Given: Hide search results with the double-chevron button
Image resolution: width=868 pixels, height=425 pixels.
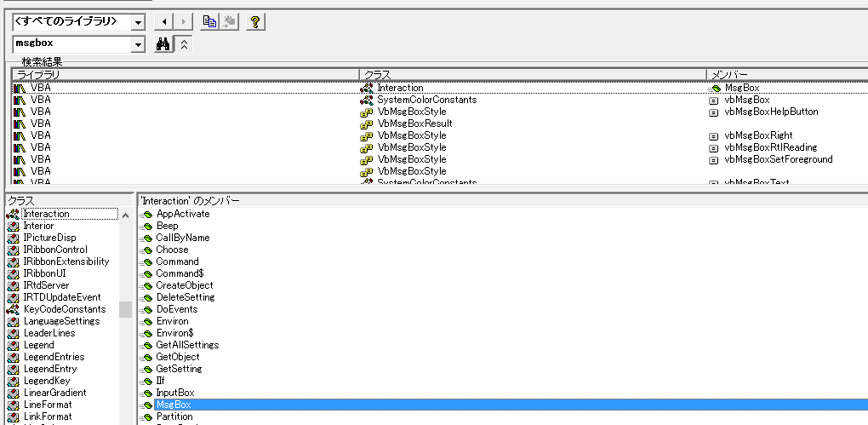Looking at the screenshot, I should click(184, 44).
